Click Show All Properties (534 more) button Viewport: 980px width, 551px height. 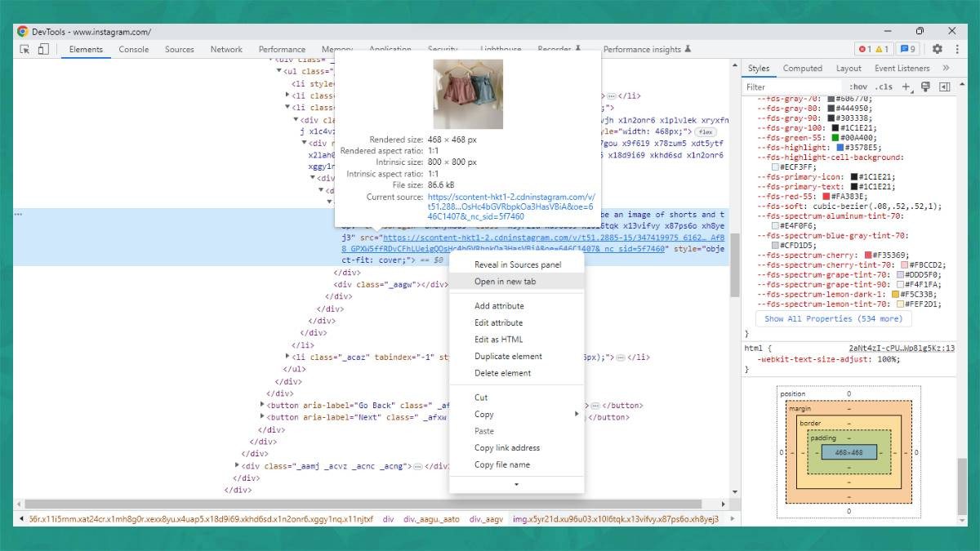point(833,319)
